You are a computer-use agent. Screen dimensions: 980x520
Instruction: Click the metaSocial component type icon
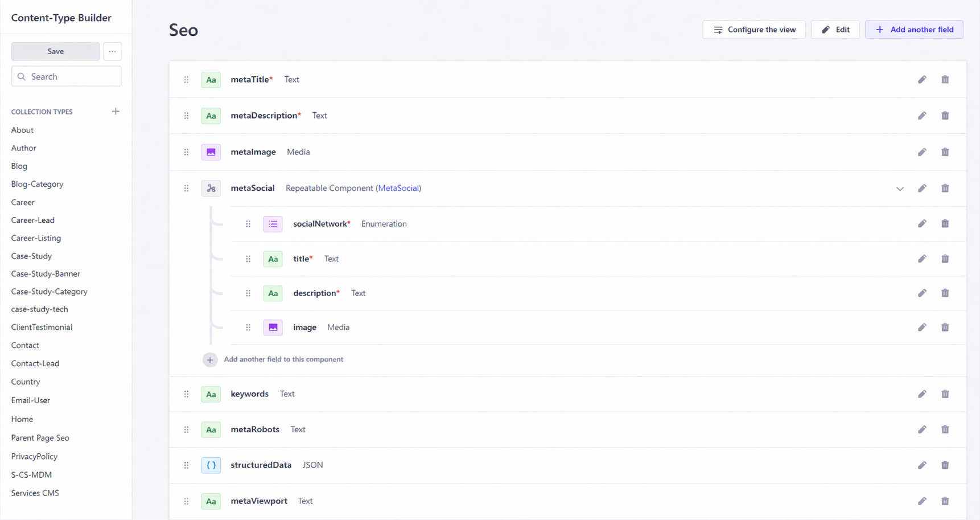211,188
